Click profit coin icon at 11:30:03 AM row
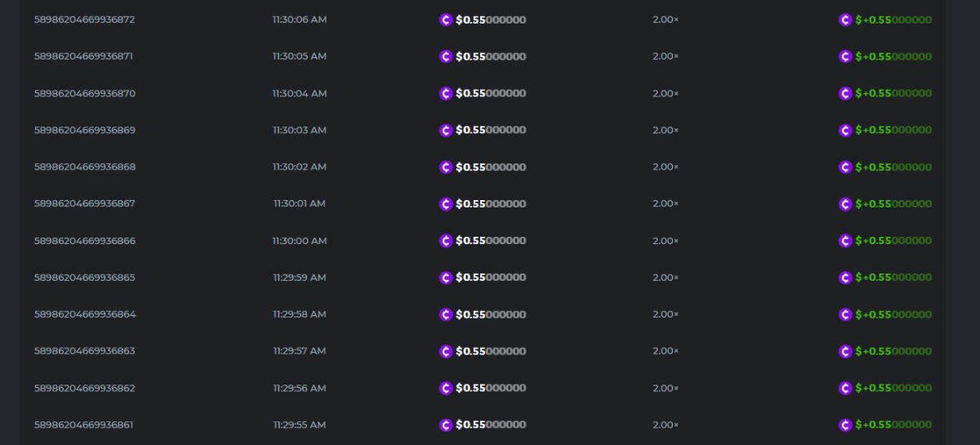The height and width of the screenshot is (445, 980). coord(845,130)
